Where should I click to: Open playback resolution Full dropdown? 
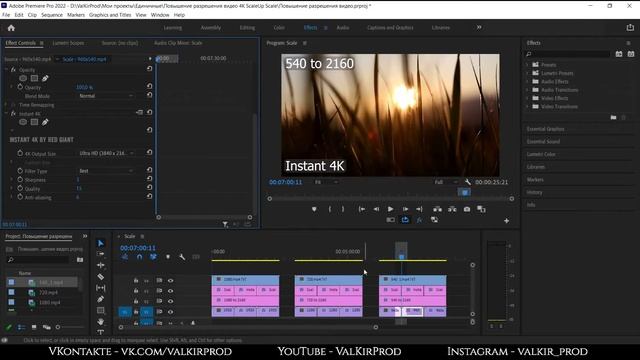click(x=446, y=182)
